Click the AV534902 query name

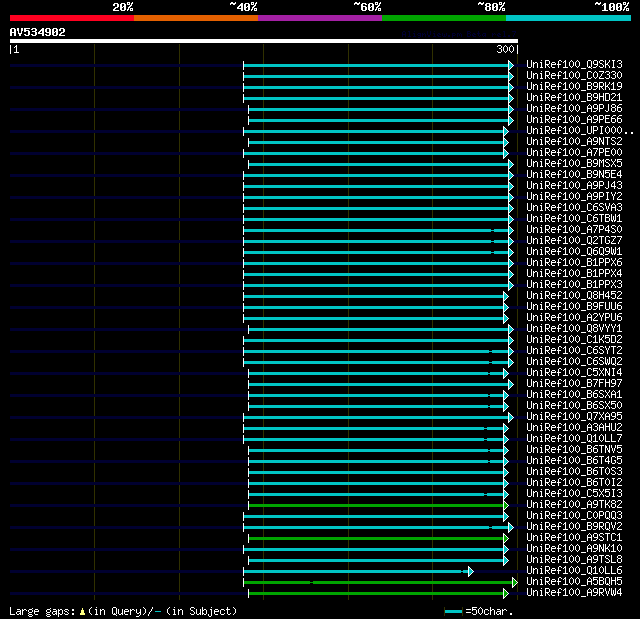pyautogui.click(x=38, y=32)
